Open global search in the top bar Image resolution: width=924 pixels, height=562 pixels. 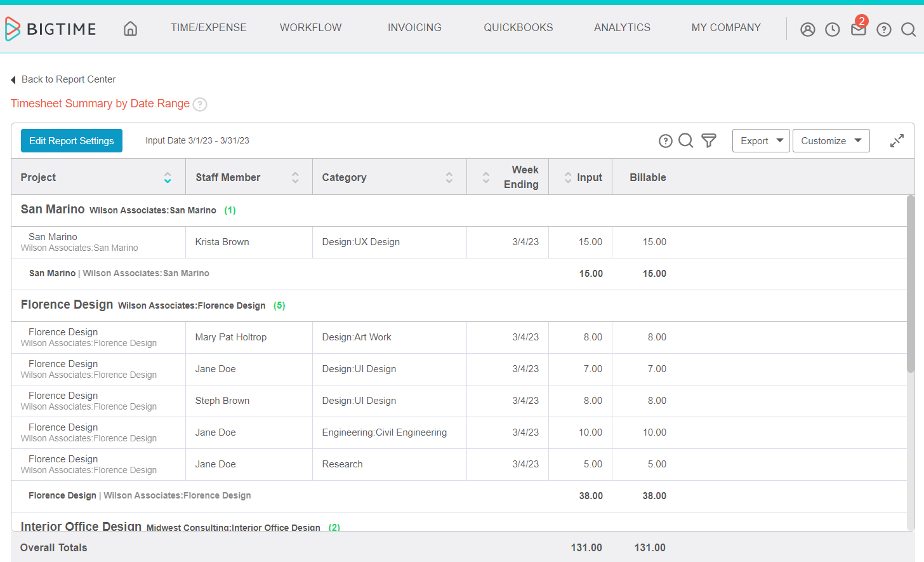(x=908, y=29)
